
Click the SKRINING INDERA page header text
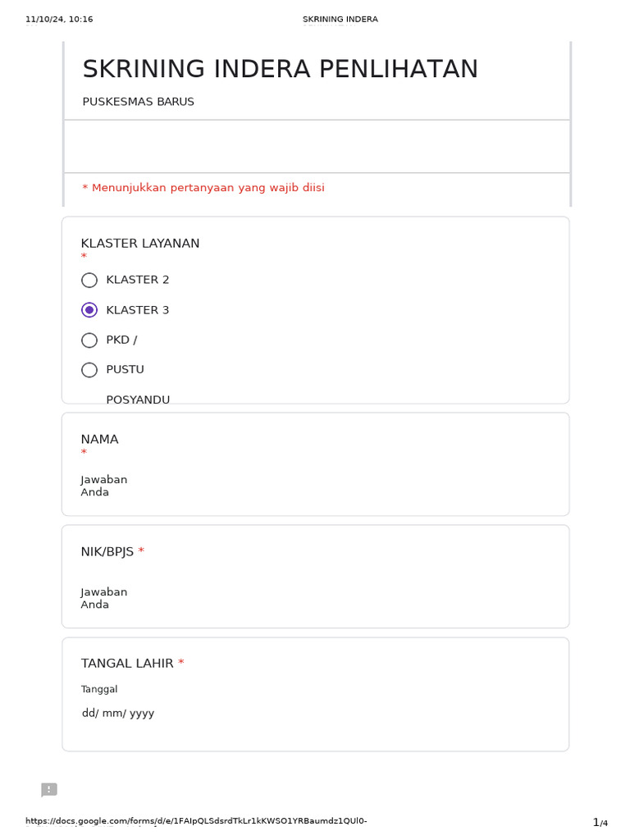tap(340, 20)
